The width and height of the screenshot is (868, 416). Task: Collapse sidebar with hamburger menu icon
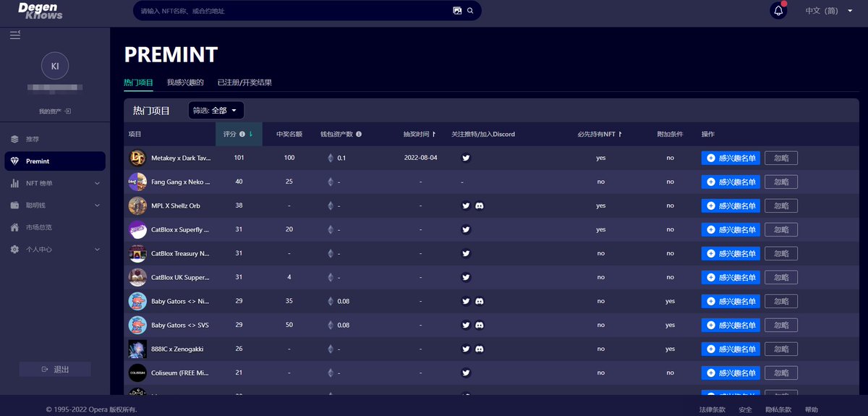(14, 35)
